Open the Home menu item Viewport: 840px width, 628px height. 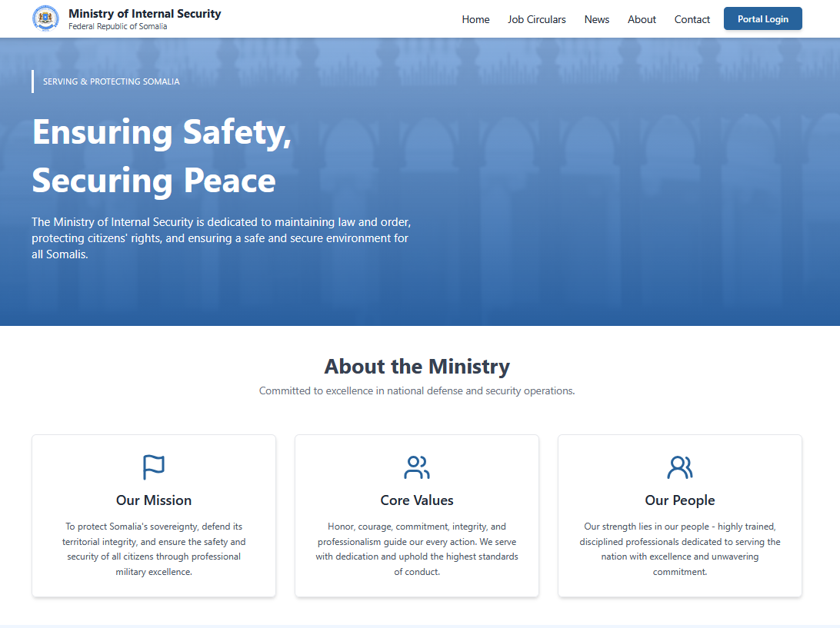(475, 19)
